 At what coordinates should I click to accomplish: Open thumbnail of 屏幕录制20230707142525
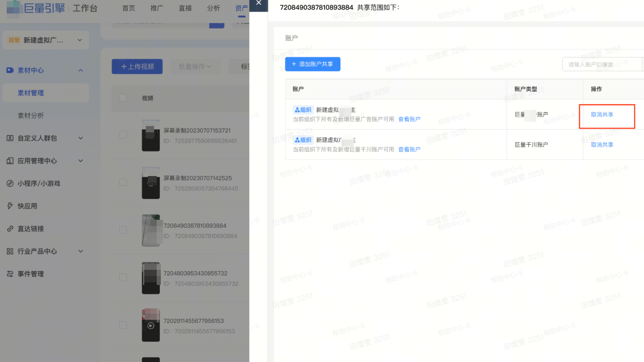click(151, 183)
